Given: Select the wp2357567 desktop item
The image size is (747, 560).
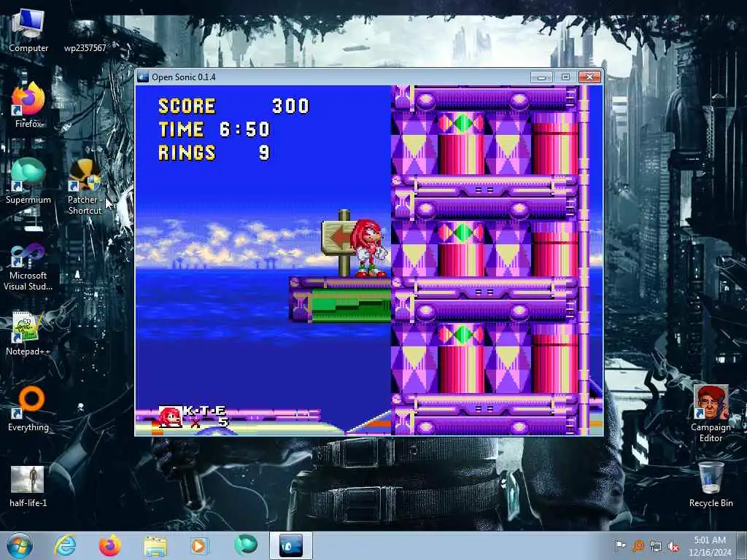Looking at the screenshot, I should [x=85, y=47].
